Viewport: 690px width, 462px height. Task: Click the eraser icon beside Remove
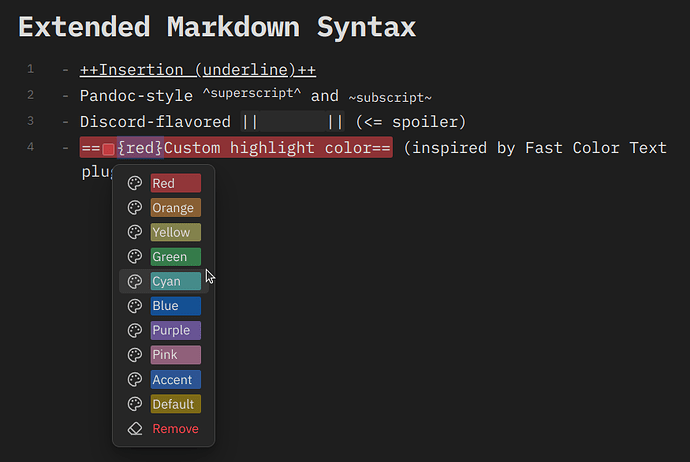coord(135,429)
